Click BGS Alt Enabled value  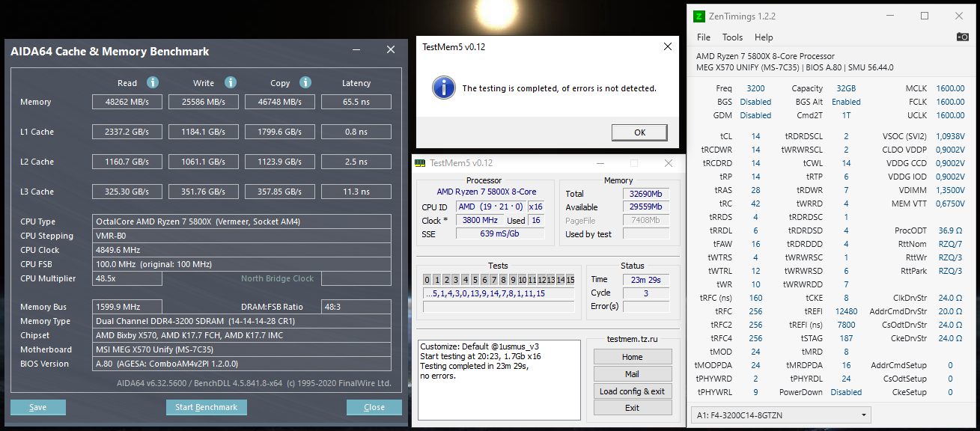(x=846, y=102)
